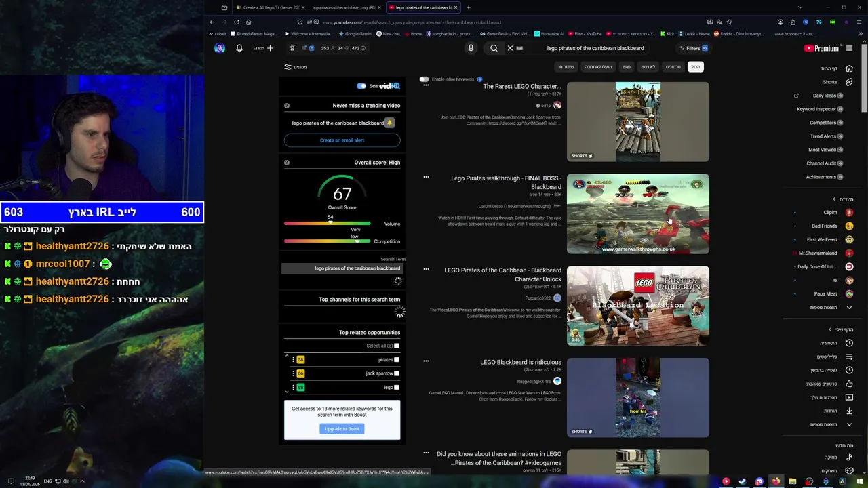This screenshot has width=868, height=488.
Task: Open the account avatar in YouTube header
Action: 220,48
